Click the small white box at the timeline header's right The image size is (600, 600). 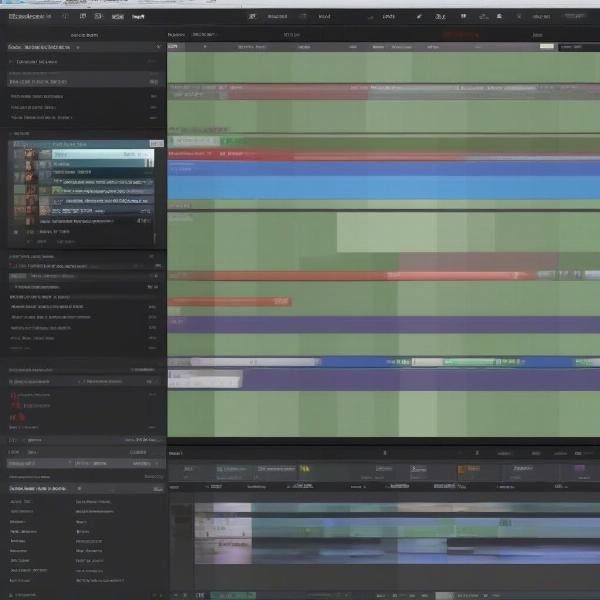coord(546,46)
